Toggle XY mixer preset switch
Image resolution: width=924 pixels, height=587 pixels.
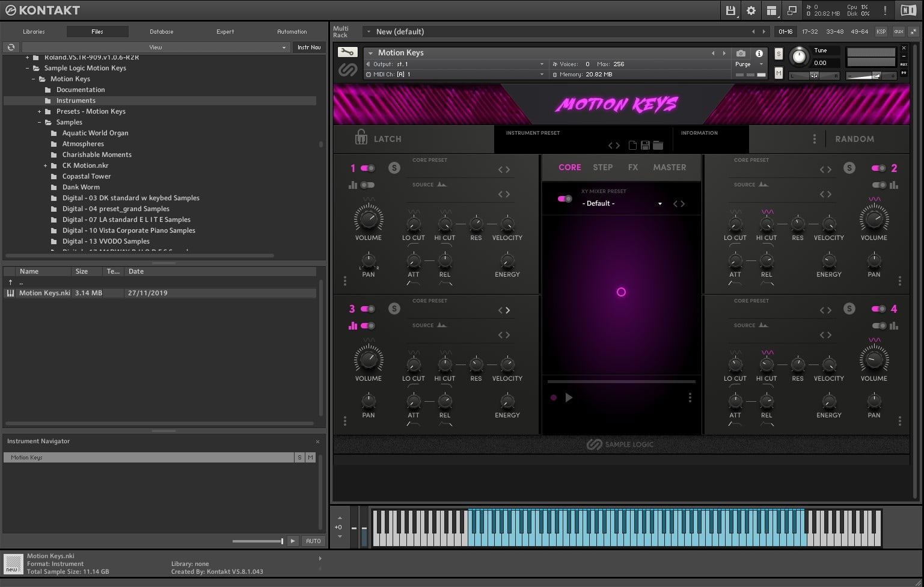pos(564,198)
